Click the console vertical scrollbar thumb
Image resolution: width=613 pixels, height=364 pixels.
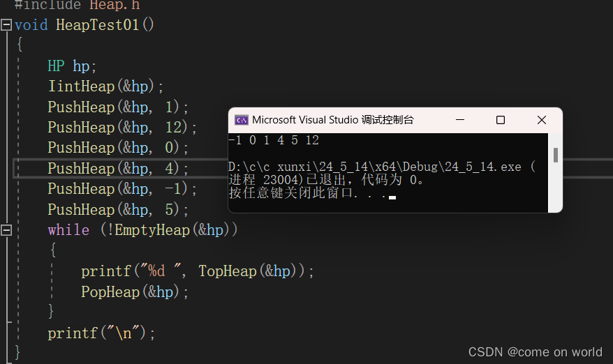click(x=556, y=155)
